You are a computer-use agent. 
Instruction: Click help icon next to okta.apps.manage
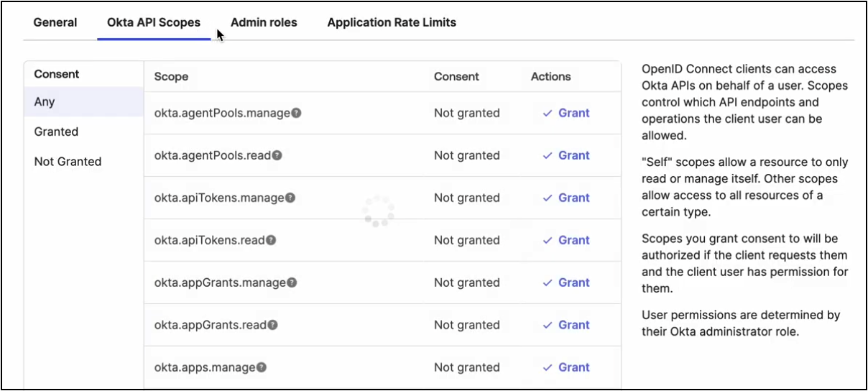tap(262, 368)
